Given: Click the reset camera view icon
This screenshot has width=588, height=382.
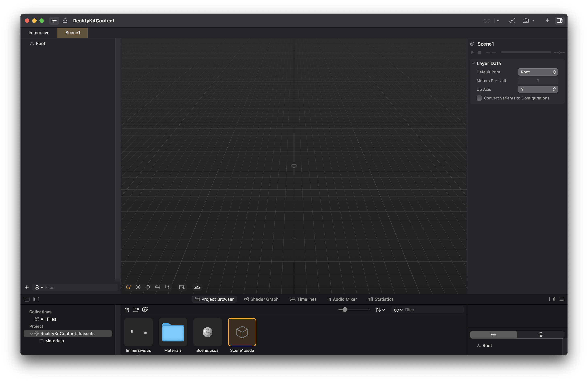Looking at the screenshot, I should [182, 287].
